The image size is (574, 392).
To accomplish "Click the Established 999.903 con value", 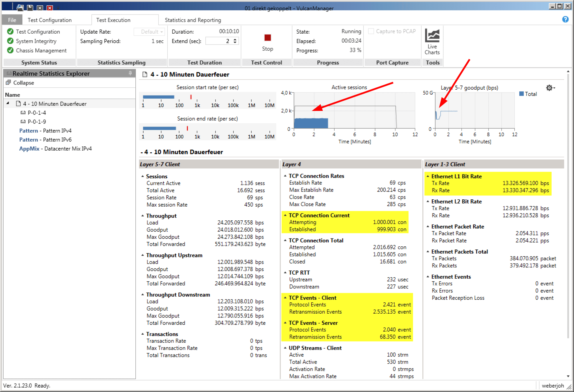I will (392, 229).
